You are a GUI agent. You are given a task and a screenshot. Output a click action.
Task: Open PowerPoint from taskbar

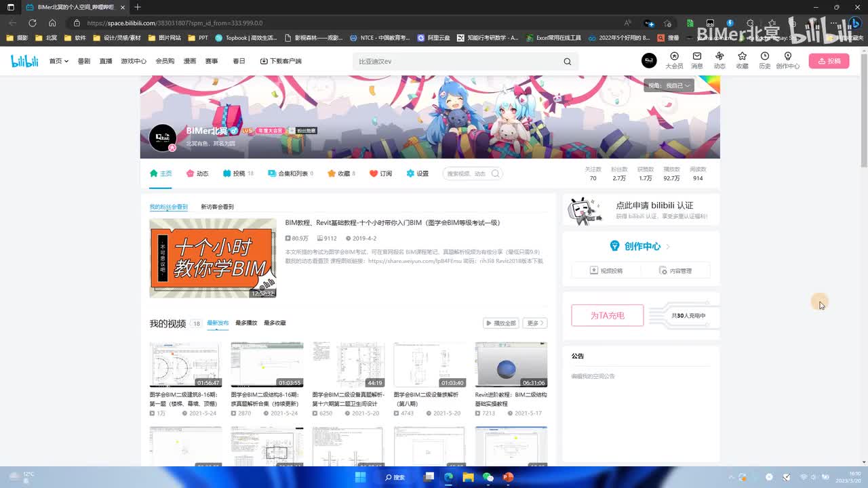tap(508, 477)
